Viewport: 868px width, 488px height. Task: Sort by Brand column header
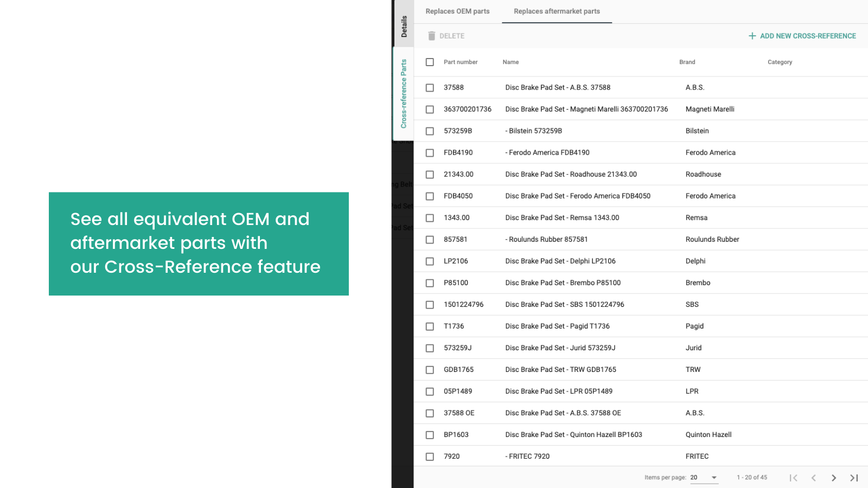click(x=687, y=62)
